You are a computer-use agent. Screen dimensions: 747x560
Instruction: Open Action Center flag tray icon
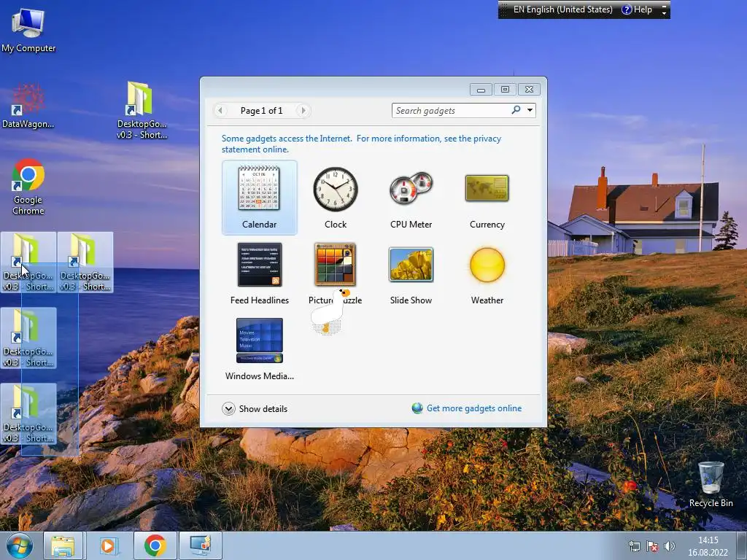click(651, 546)
